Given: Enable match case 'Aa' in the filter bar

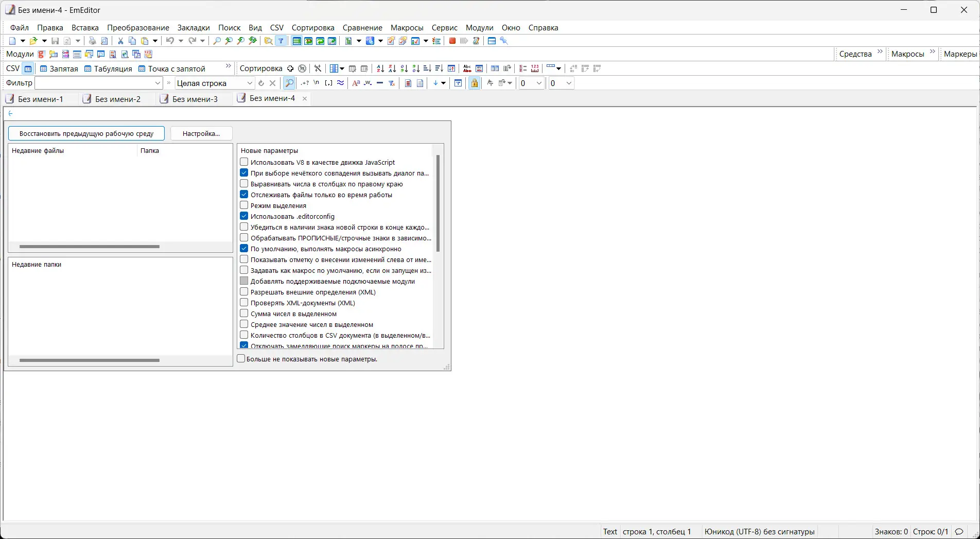Looking at the screenshot, I should tap(356, 83).
